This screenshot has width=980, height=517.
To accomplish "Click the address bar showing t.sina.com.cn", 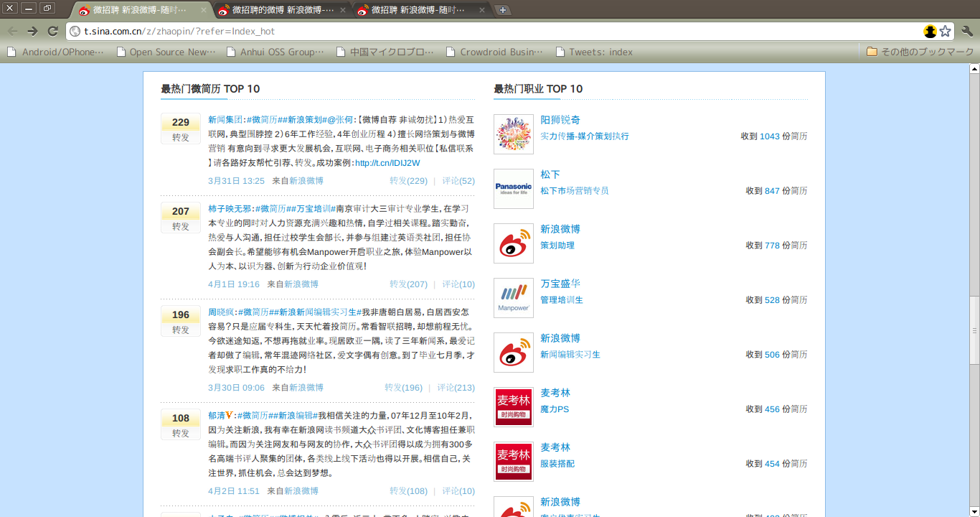I will (511, 31).
